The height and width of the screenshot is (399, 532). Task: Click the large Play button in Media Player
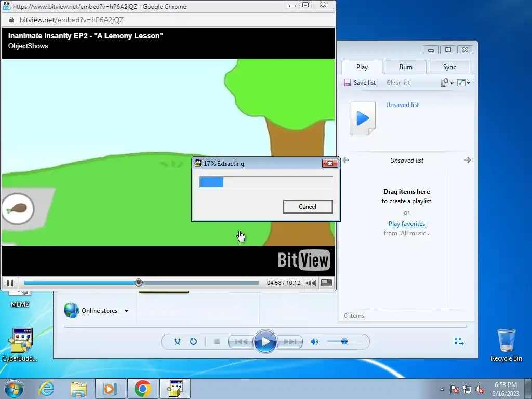pyautogui.click(x=265, y=341)
